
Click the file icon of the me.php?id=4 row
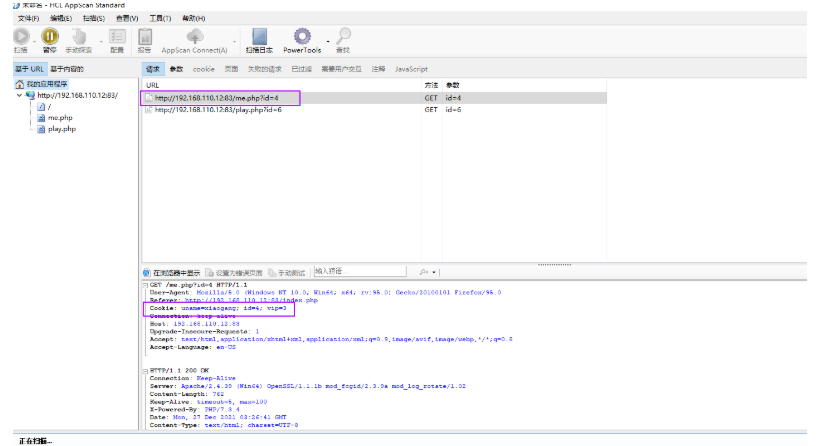[x=149, y=98]
